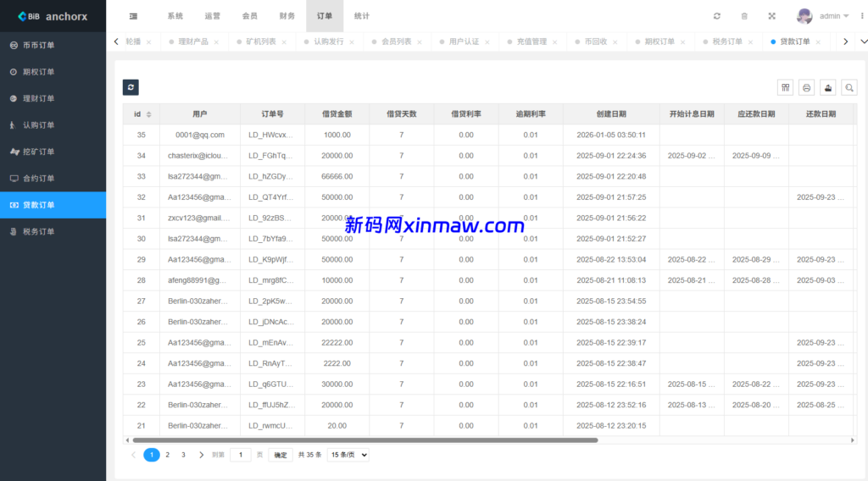Open 挖矿订单 in sidebar
Viewport: 868px width, 481px height.
(x=53, y=152)
